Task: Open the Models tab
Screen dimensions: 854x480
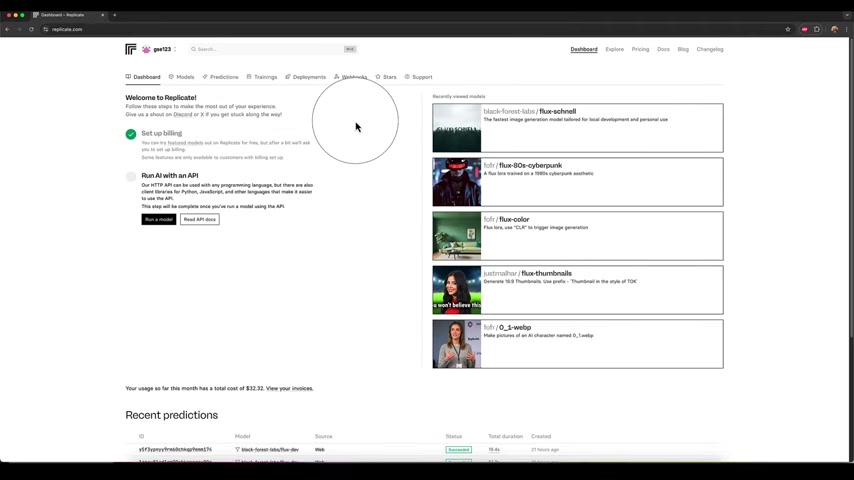Action: tap(181, 77)
